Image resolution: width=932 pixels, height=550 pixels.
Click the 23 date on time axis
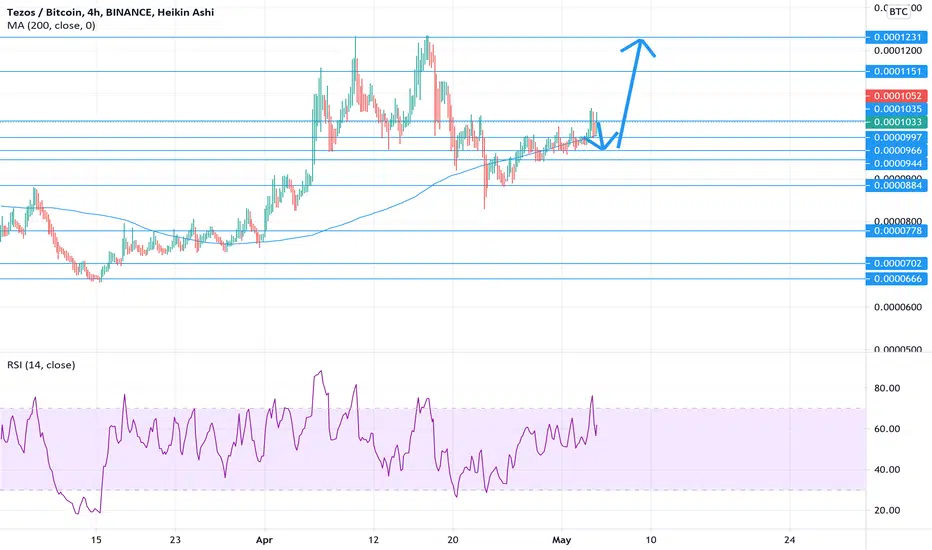coord(175,540)
